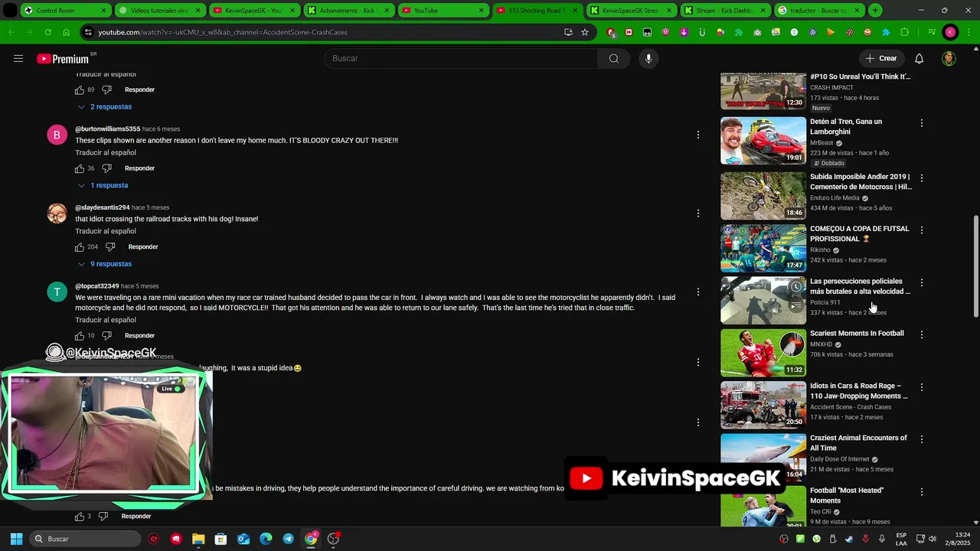This screenshot has width=980, height=551.
Task: Start voice search with the microphone icon
Action: pyautogui.click(x=648, y=59)
